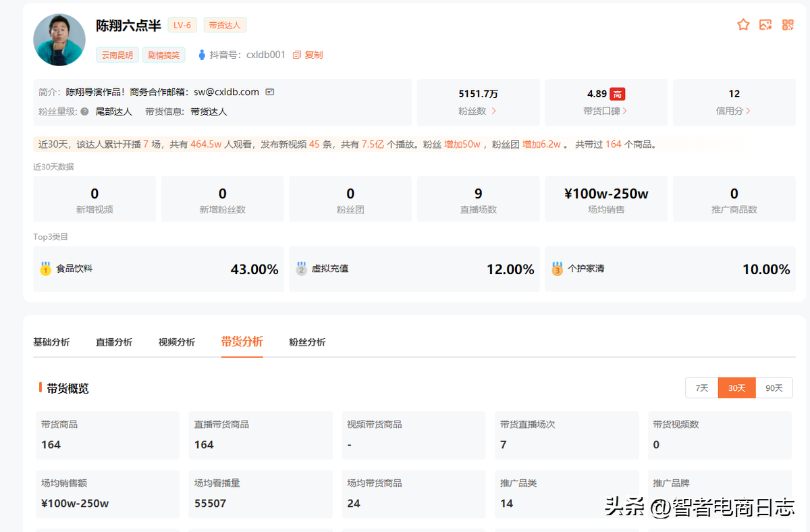Click the red 高 badge
The image size is (810, 532).
pyautogui.click(x=617, y=95)
